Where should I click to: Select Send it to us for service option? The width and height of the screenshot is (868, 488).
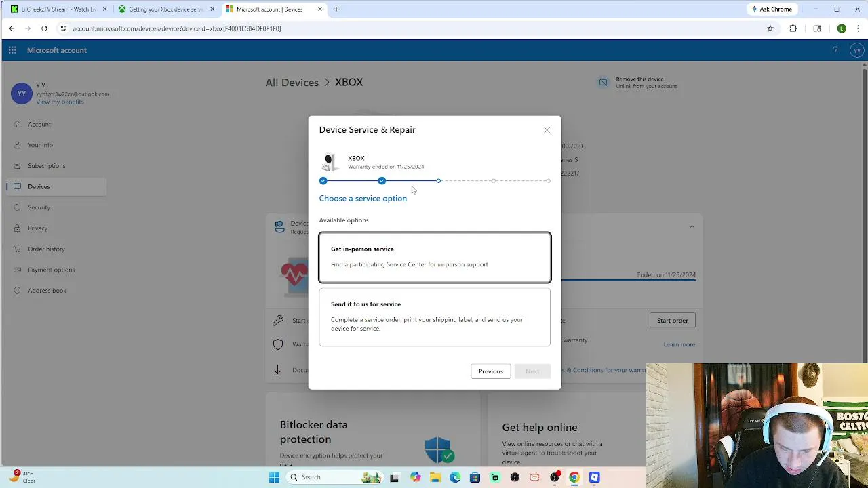click(x=435, y=317)
